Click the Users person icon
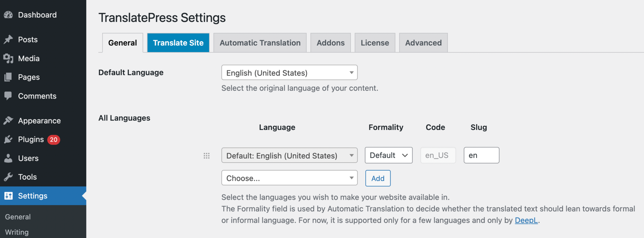The image size is (644, 238). [x=8, y=158]
